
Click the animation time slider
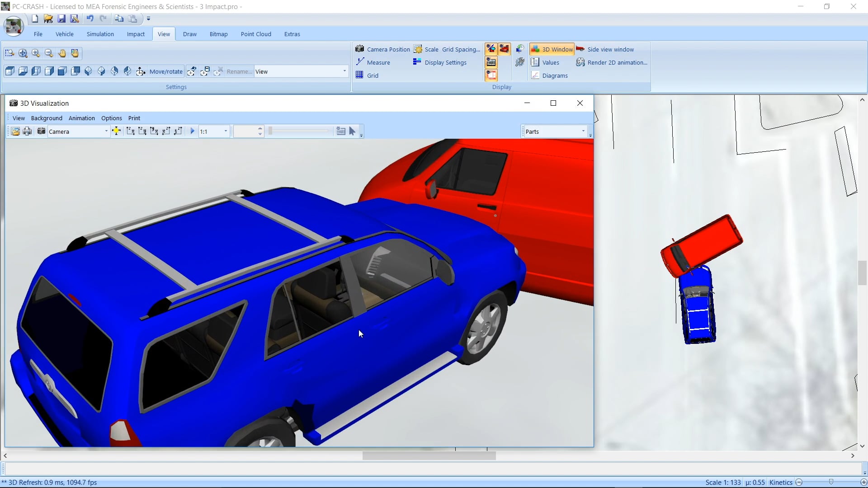pos(300,131)
